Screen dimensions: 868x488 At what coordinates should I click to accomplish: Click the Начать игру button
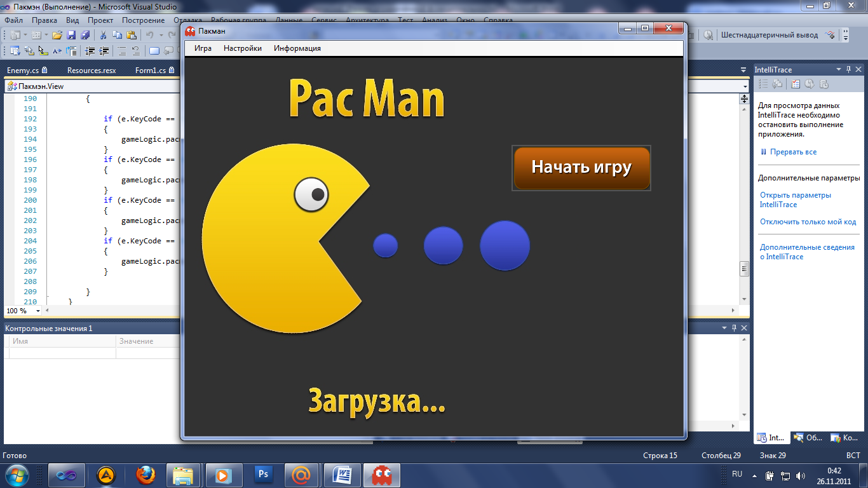click(x=581, y=168)
